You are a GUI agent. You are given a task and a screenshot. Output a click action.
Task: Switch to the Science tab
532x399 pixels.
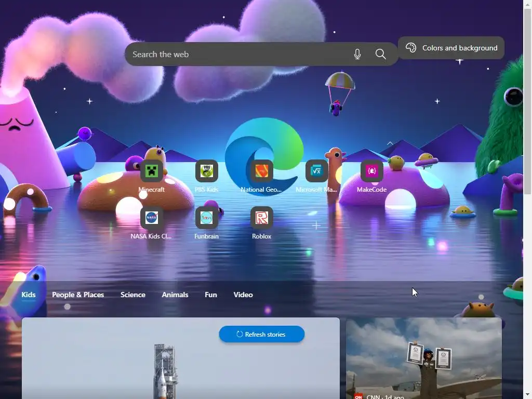[133, 295]
